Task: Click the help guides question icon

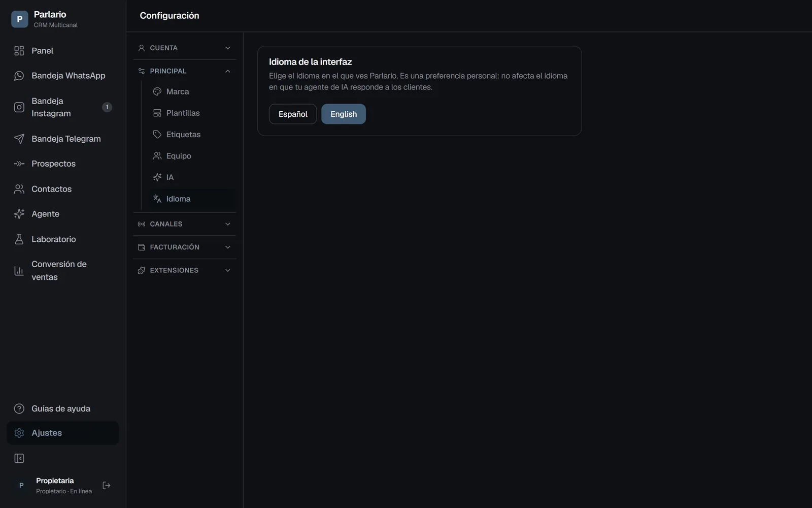Action: (19, 409)
